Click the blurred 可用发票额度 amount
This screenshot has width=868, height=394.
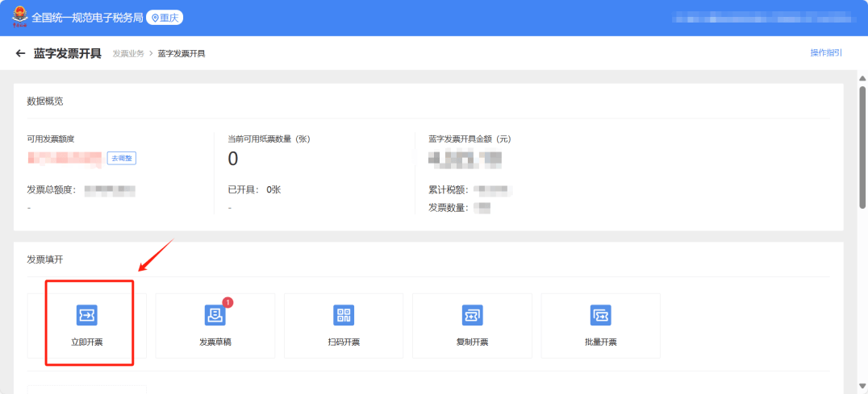pos(65,158)
